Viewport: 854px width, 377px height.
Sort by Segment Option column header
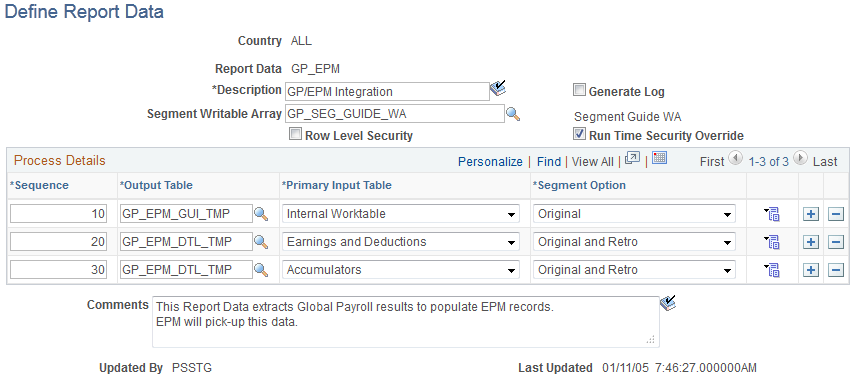click(579, 185)
